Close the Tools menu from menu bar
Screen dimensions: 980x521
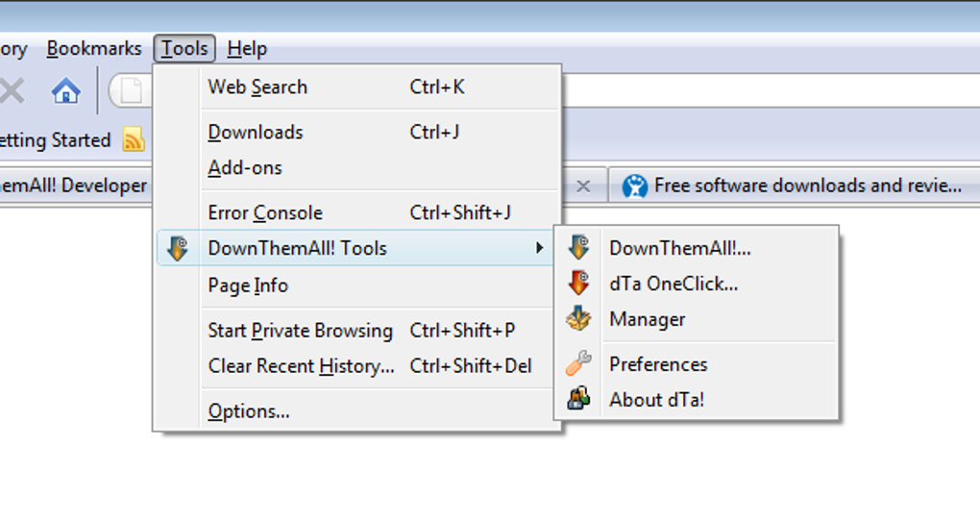[184, 48]
